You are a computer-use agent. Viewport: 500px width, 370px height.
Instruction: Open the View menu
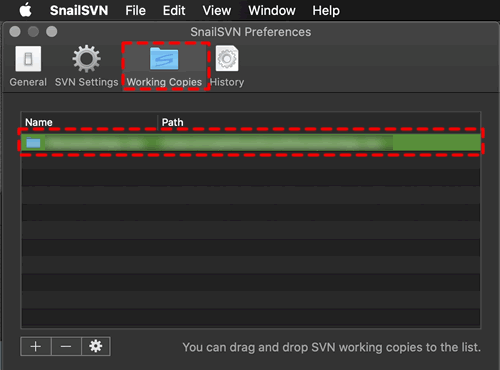click(217, 10)
